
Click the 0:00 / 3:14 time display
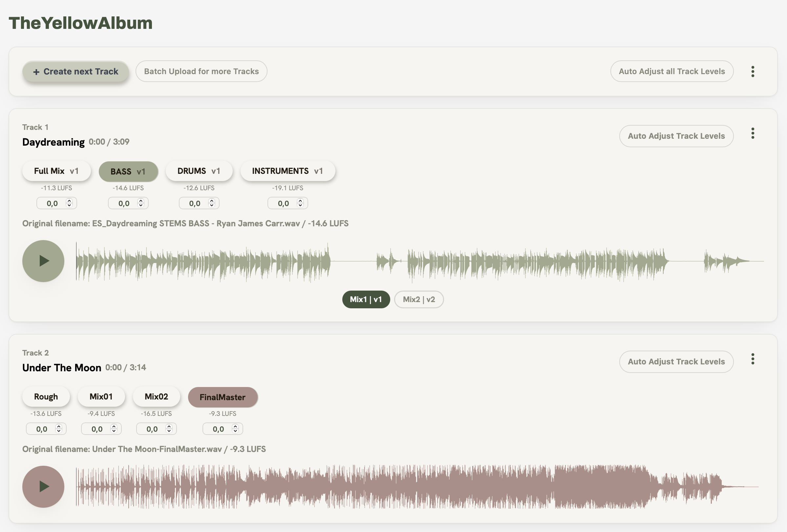[126, 368]
